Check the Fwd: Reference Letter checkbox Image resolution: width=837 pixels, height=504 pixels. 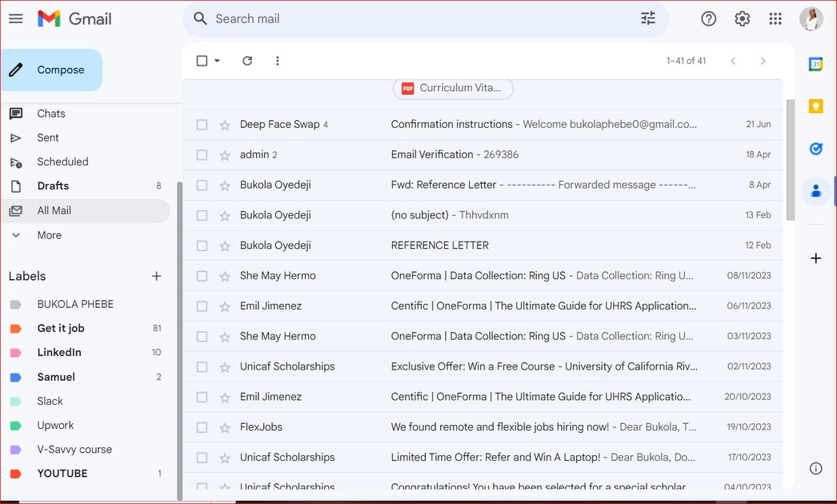tap(202, 186)
